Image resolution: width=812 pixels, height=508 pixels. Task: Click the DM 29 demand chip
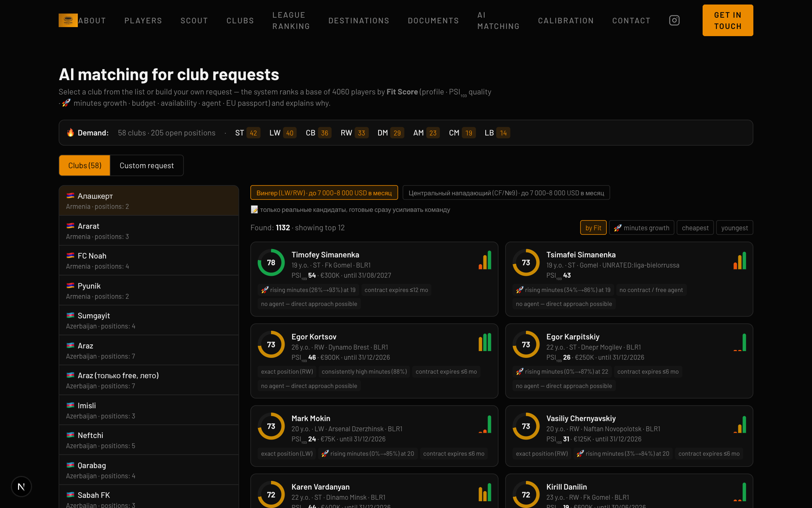pos(391,133)
